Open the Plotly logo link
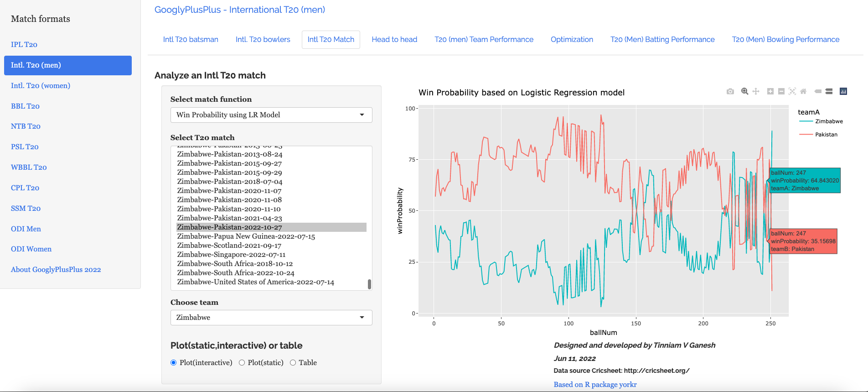 843,91
